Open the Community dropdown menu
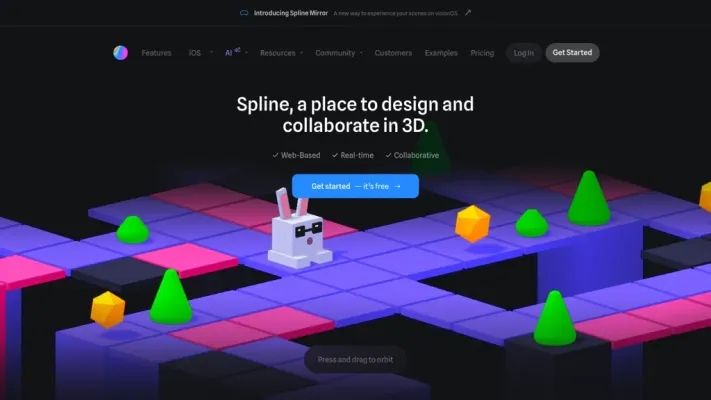This screenshot has height=400, width=711. pyautogui.click(x=338, y=53)
